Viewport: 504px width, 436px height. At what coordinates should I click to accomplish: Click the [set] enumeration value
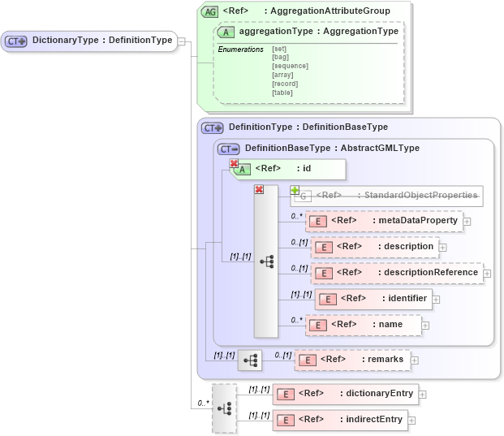point(279,49)
